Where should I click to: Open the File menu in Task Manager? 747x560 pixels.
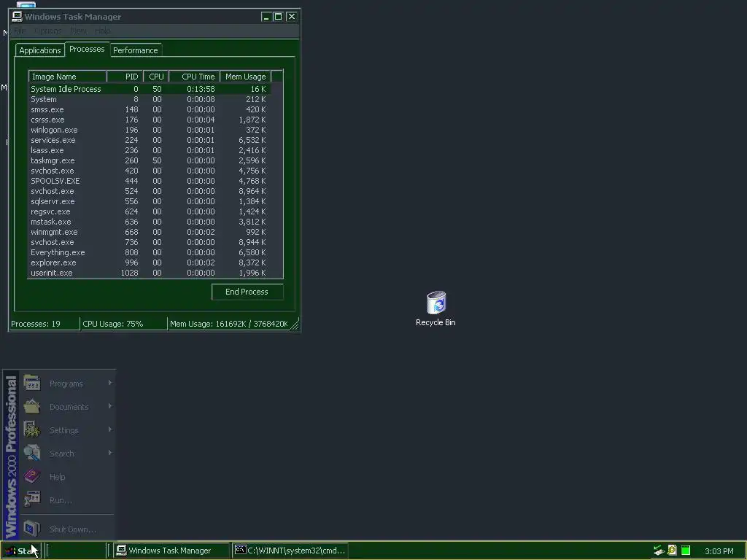coord(20,31)
